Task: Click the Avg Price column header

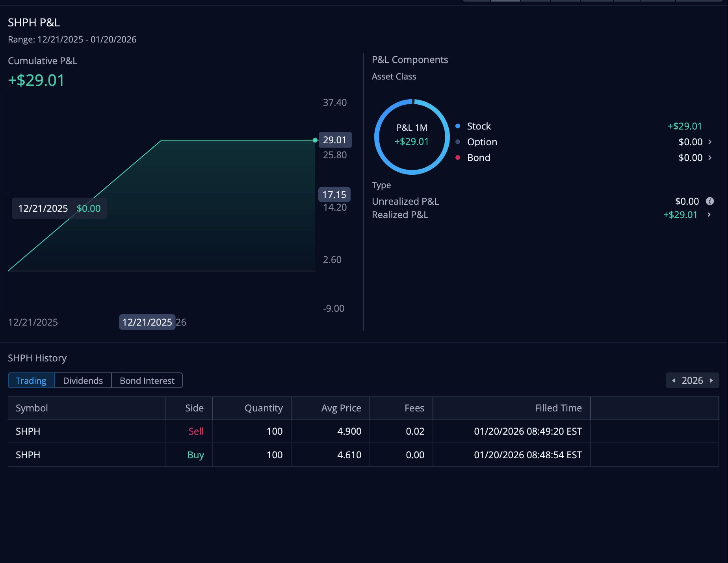Action: click(x=341, y=408)
